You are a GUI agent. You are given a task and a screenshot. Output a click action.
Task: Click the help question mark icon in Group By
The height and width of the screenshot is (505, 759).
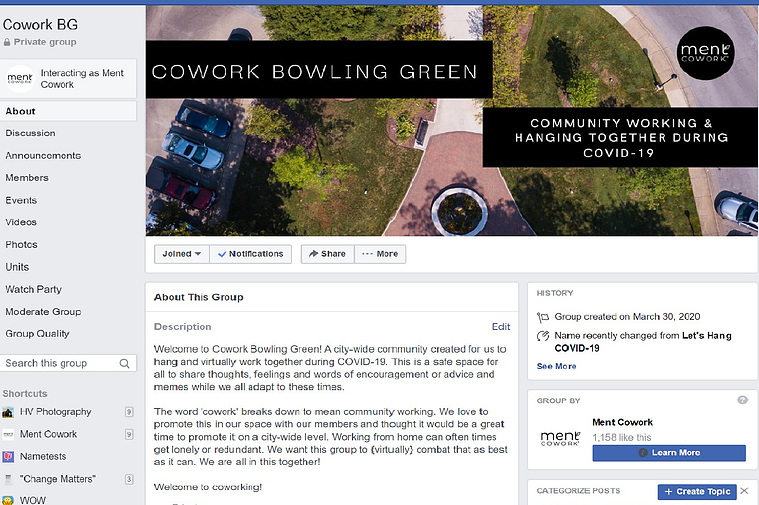coord(743,400)
